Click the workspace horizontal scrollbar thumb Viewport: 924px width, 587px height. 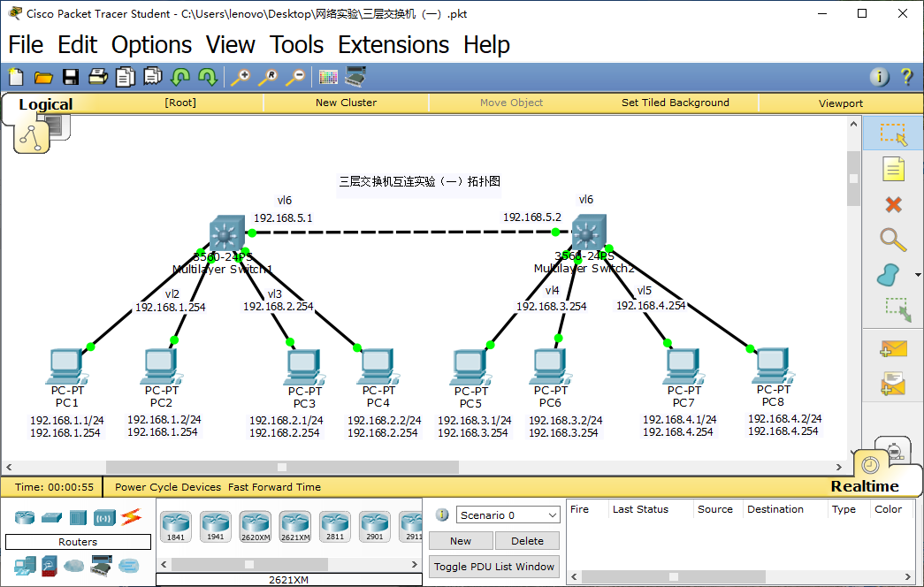point(282,468)
